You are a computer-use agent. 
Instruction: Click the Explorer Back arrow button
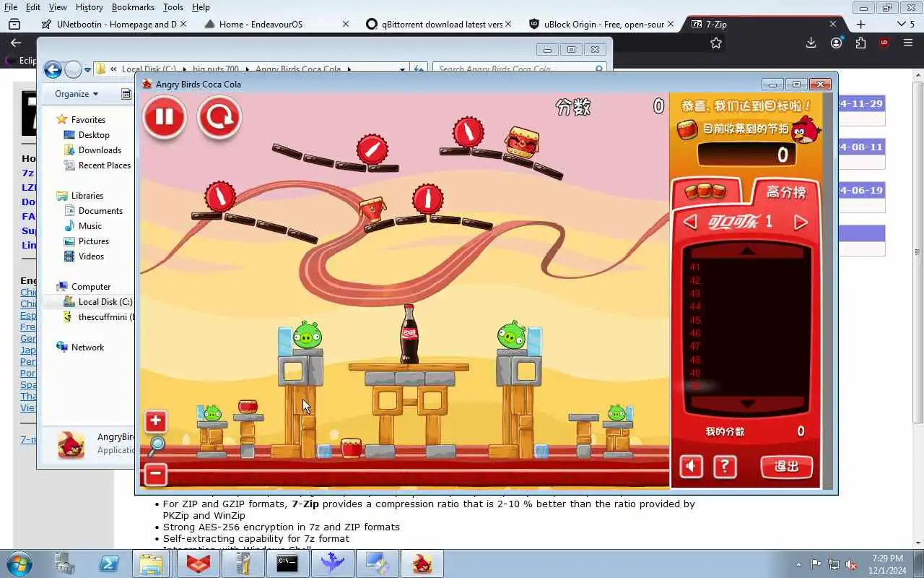(53, 69)
